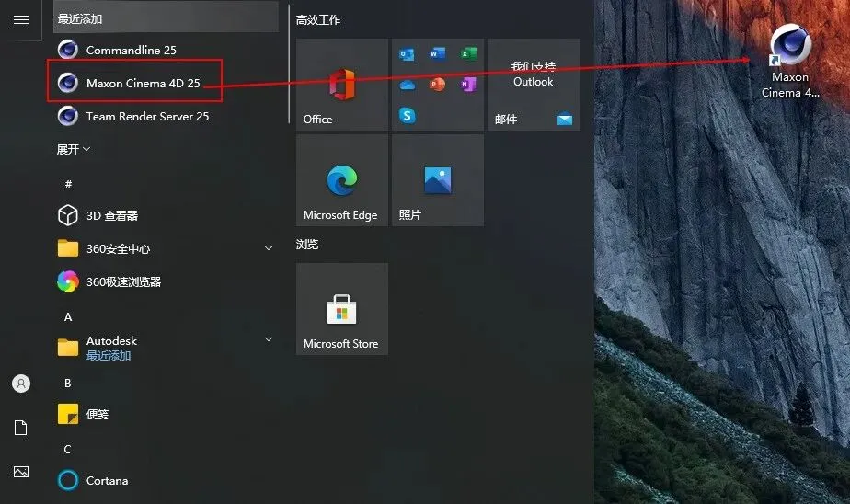Open the Pictures icon in Start sidebar
The image size is (850, 504).
point(20,472)
